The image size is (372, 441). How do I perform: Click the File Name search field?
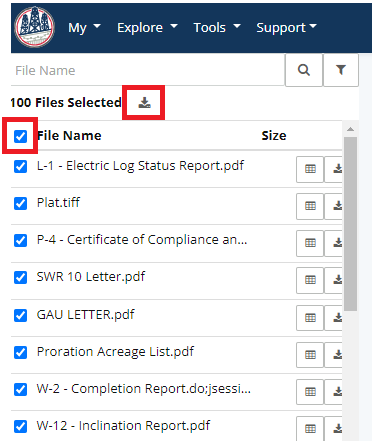(148, 71)
